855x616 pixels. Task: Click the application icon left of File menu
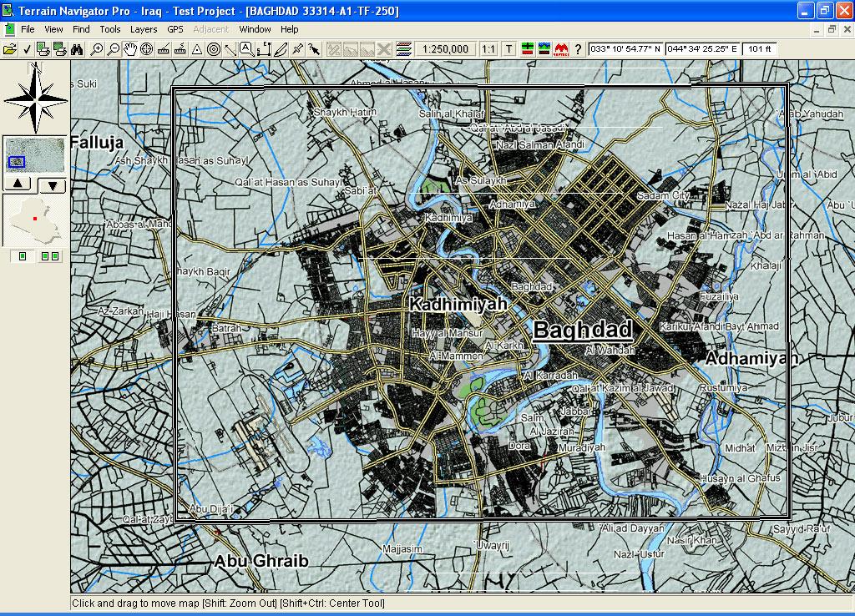point(9,29)
